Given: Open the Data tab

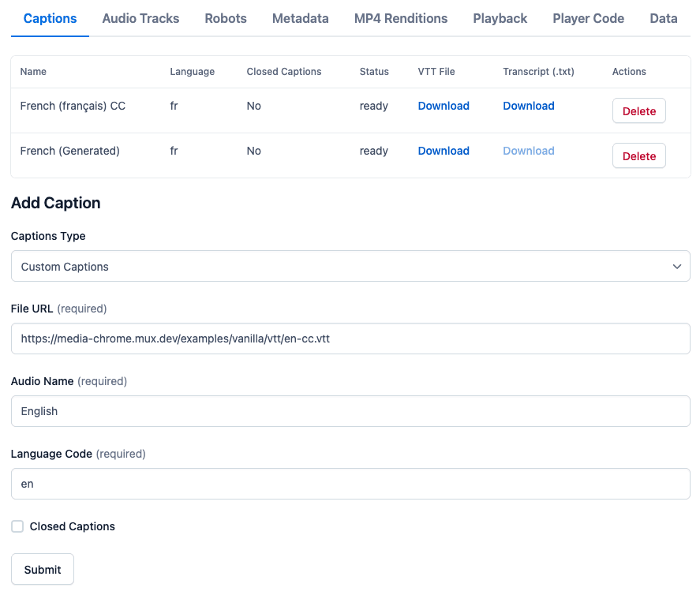Looking at the screenshot, I should (664, 18).
